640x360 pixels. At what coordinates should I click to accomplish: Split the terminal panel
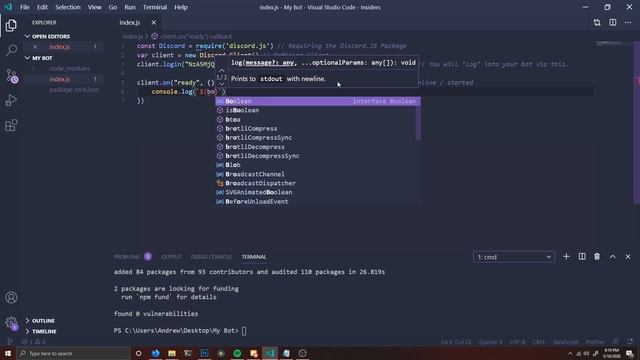[x=582, y=256]
